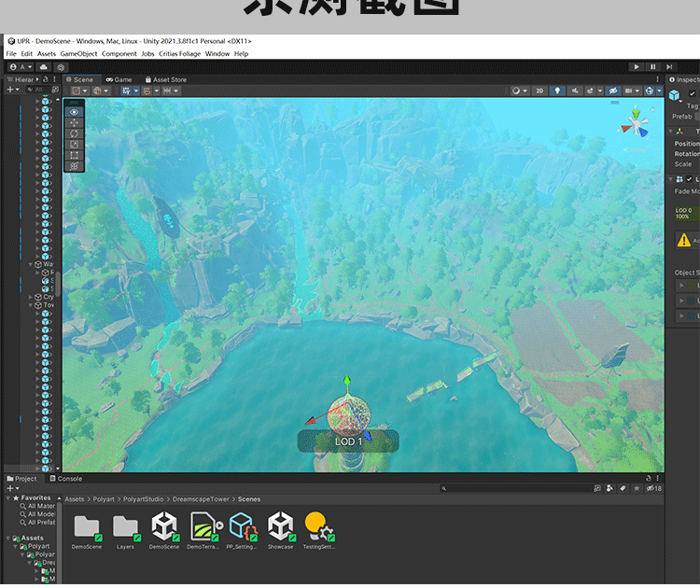This screenshot has width=700, height=588.
Task: Toggle hidden packages count 18 button
Action: [654, 488]
